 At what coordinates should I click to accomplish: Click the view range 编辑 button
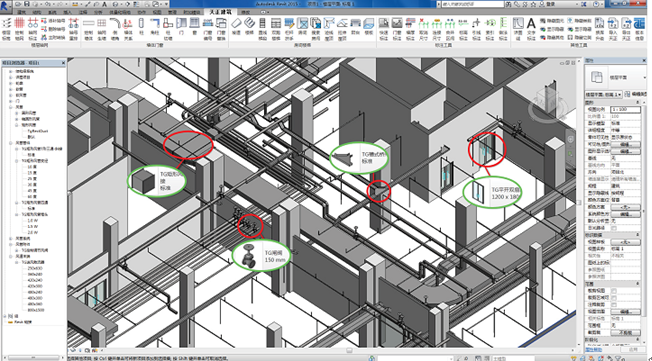(x=626, y=312)
